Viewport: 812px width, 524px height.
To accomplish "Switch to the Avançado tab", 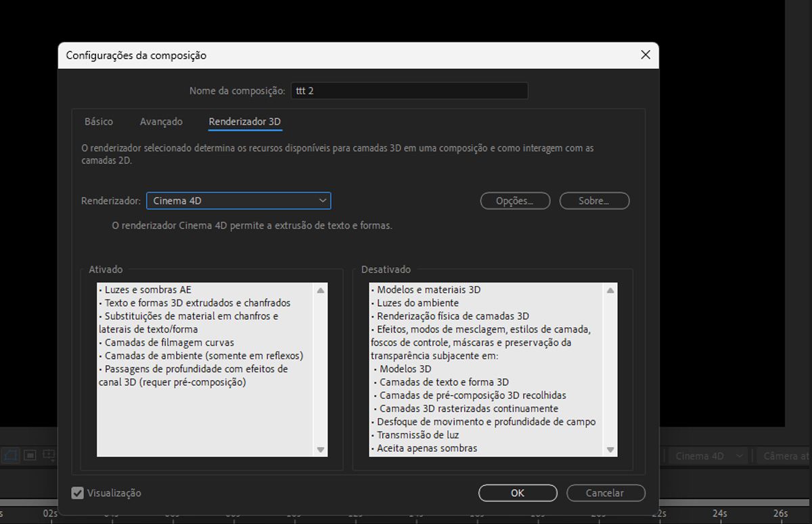I will pos(161,122).
